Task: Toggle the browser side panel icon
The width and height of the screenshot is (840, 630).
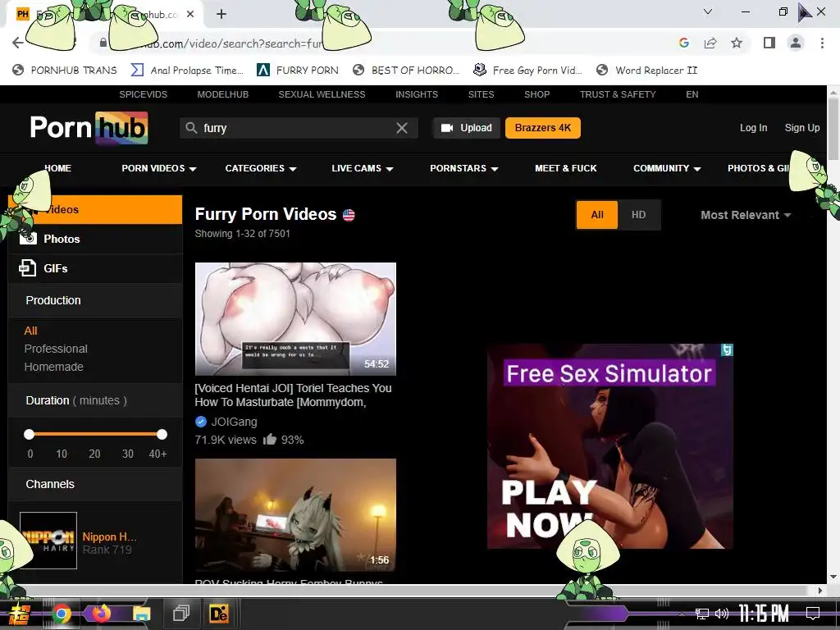Action: point(769,43)
